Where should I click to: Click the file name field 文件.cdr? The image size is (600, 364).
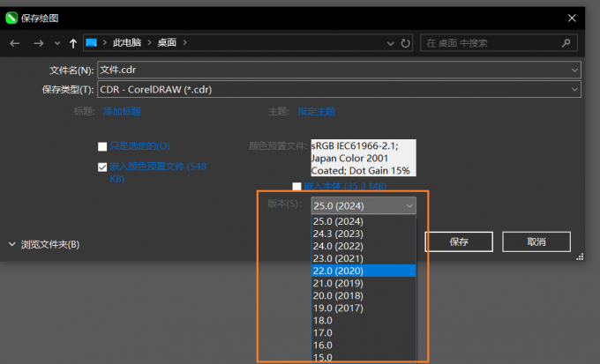339,70
